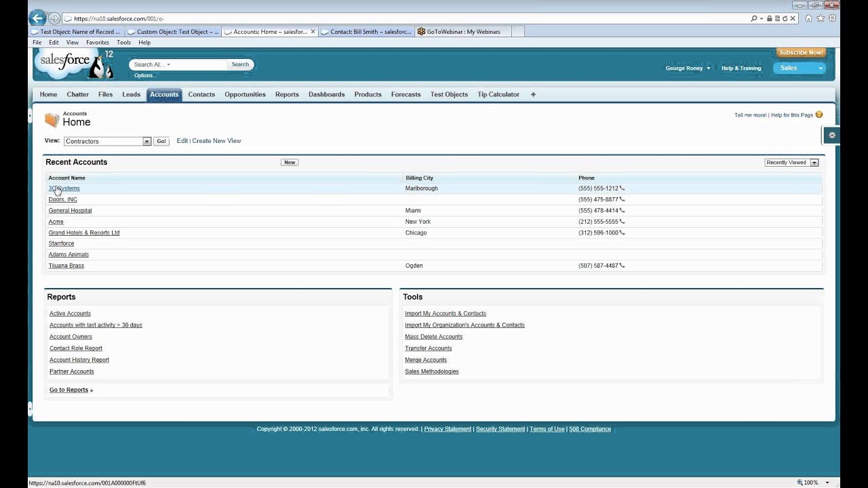Open the Grand Hotels & Resorts Ltd account
Image resolution: width=868 pixels, height=488 pixels.
[x=84, y=232]
